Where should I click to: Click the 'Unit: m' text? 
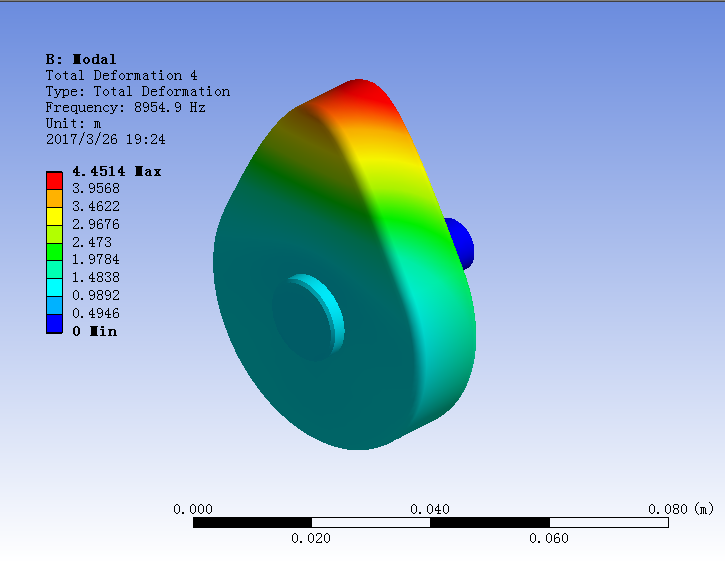click(74, 123)
